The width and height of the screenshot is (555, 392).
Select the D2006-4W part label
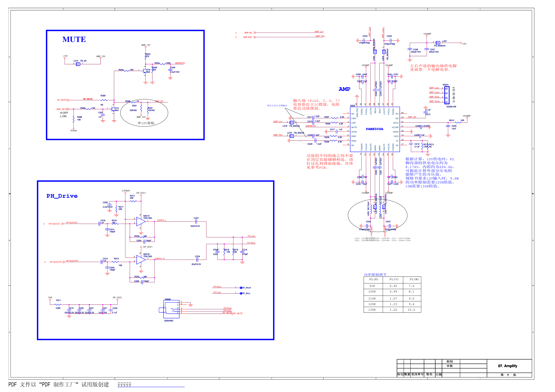tap(451, 107)
